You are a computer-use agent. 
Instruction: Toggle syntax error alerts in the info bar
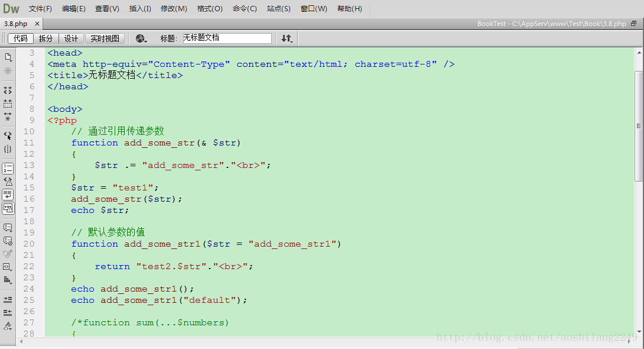(8, 208)
